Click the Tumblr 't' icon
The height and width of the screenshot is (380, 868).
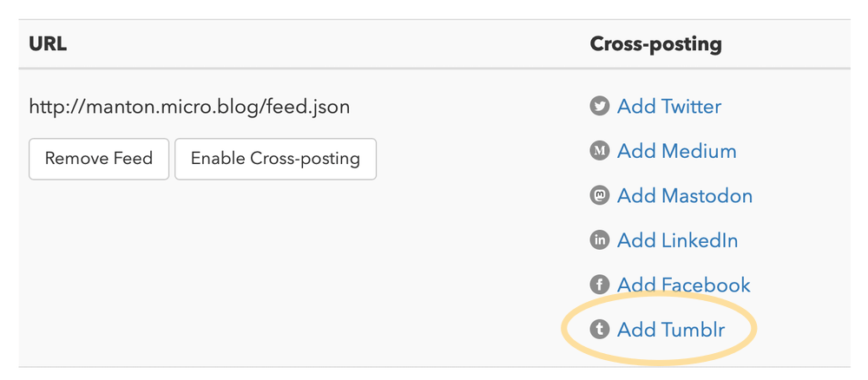tap(599, 330)
